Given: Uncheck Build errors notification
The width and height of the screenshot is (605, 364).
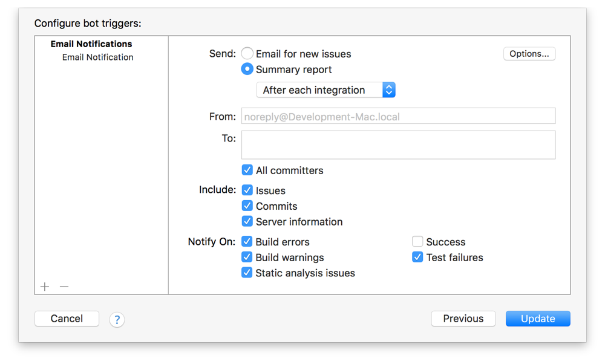Looking at the screenshot, I should coord(247,242).
